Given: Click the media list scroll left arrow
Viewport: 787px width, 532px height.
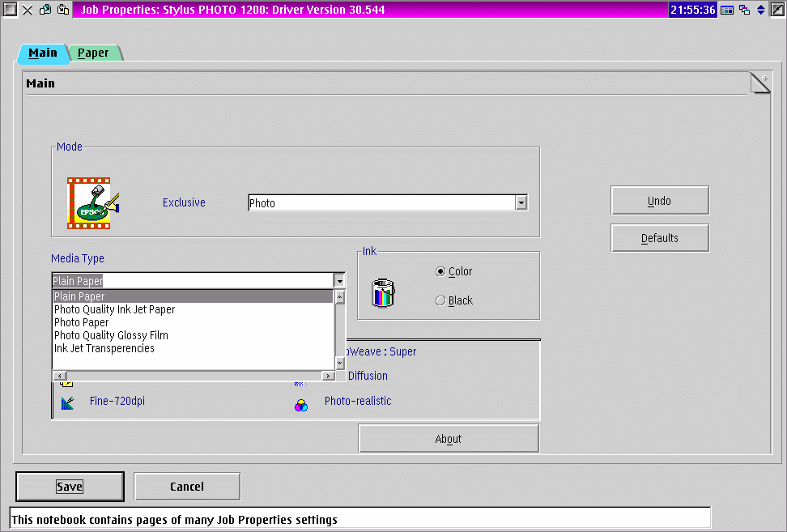Looking at the screenshot, I should point(59,376).
